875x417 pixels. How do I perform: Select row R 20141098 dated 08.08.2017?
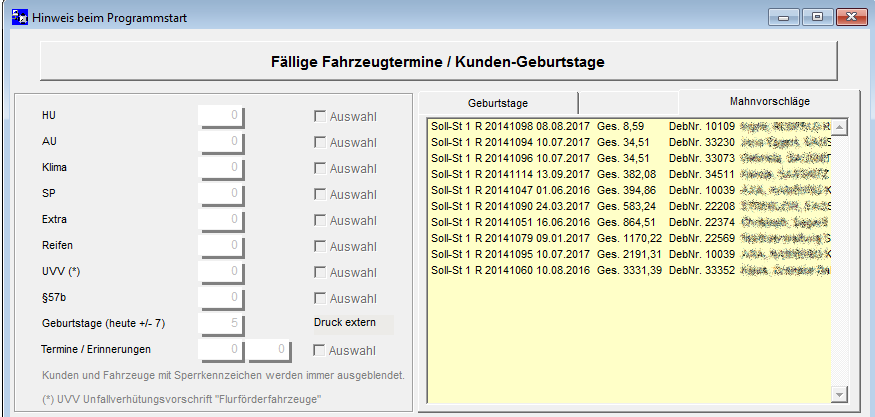click(631, 127)
